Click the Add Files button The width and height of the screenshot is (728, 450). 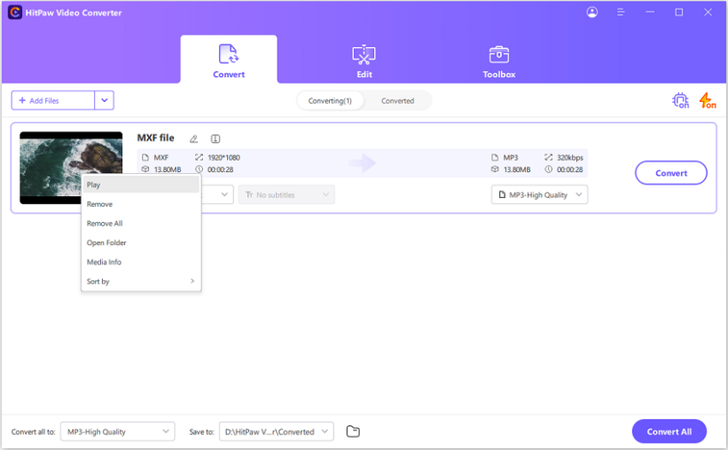(x=53, y=100)
